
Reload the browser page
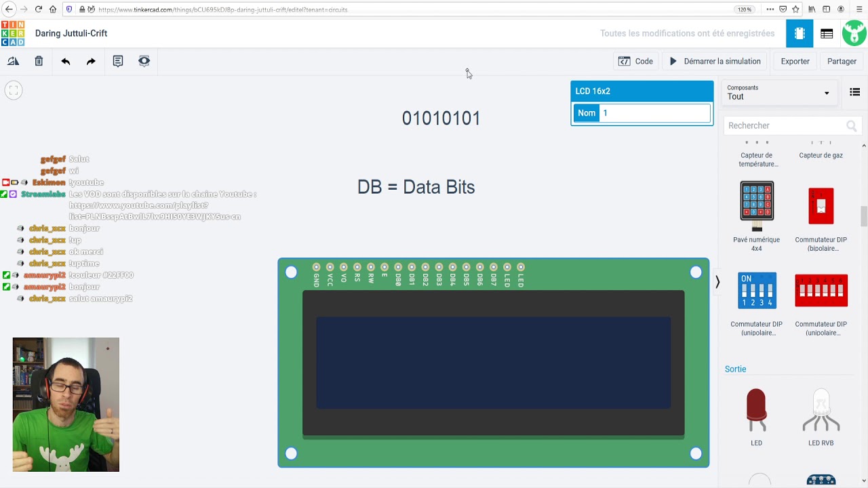[x=38, y=9]
